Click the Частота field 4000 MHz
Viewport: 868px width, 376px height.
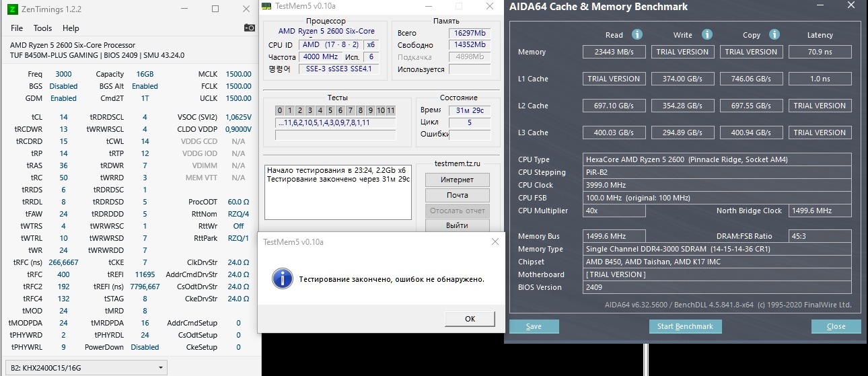click(321, 57)
